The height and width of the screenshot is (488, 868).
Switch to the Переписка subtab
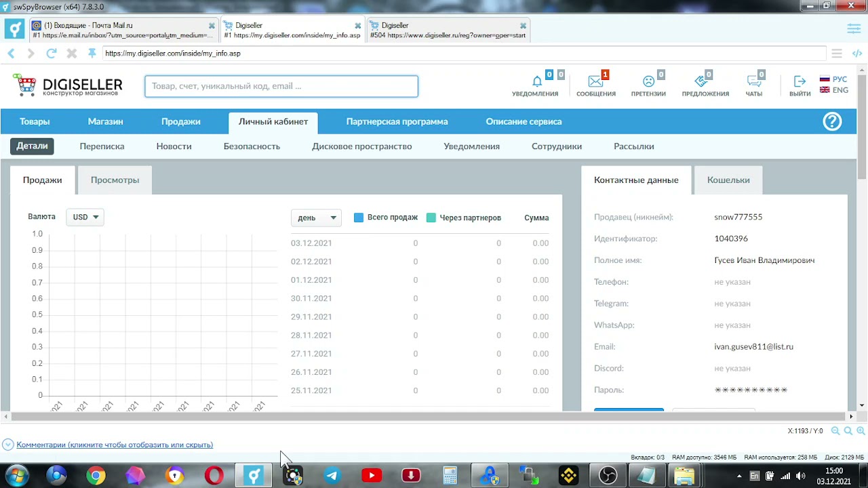pos(102,146)
